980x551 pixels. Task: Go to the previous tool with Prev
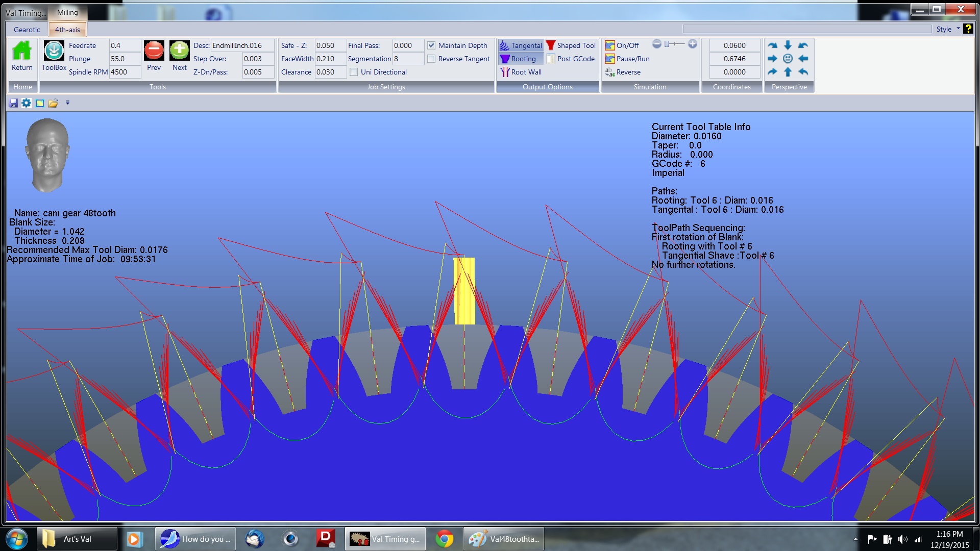154,52
